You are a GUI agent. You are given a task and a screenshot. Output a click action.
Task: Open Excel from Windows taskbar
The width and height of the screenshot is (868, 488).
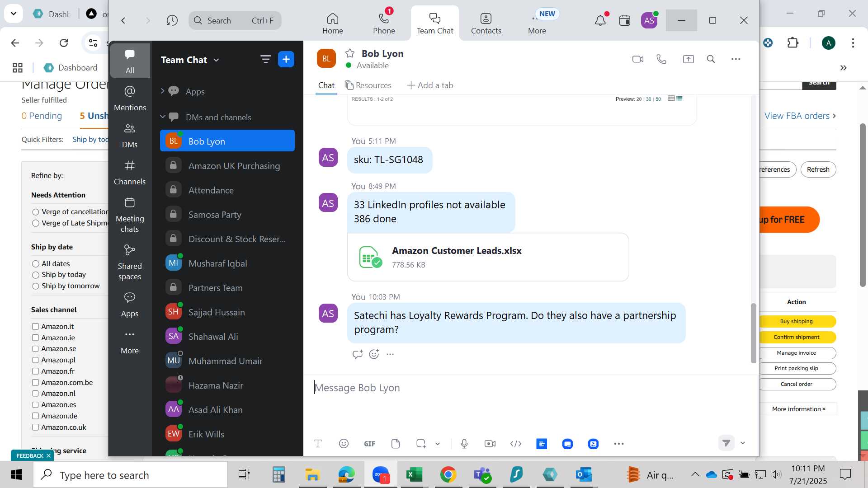pos(414,475)
